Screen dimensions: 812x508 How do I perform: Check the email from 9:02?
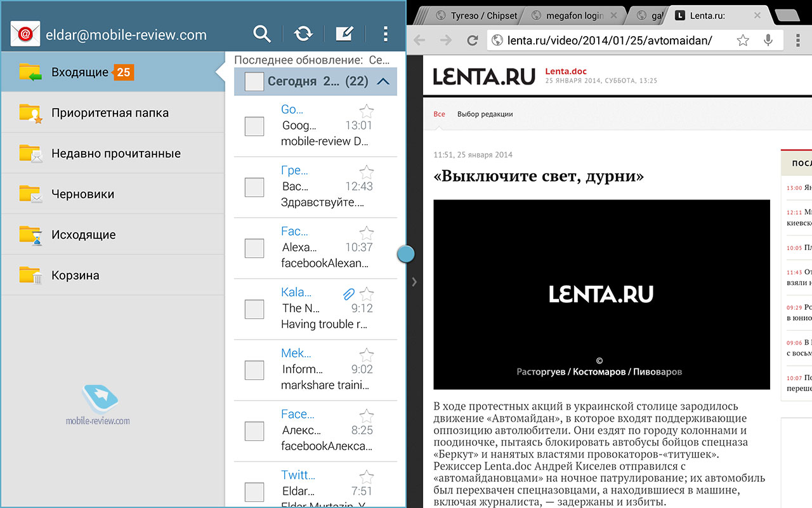(x=254, y=370)
